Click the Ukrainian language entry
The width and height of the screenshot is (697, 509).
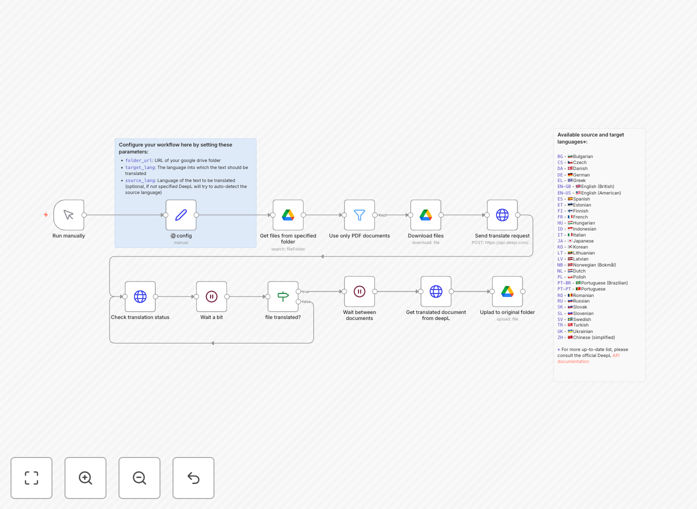[x=575, y=331]
